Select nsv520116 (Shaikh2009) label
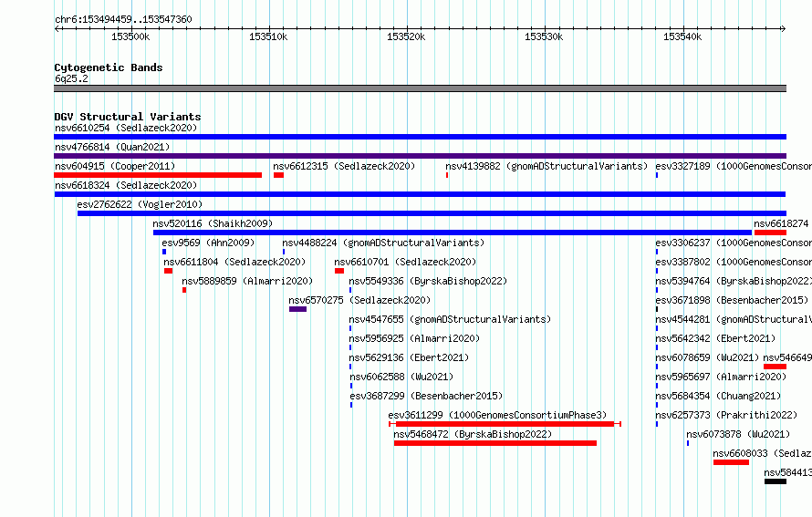 pos(213,223)
